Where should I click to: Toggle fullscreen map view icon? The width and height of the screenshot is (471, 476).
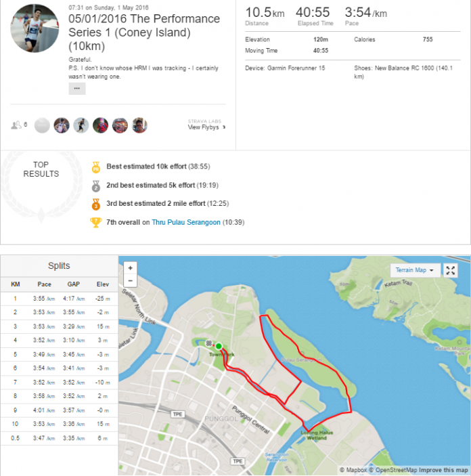click(451, 270)
